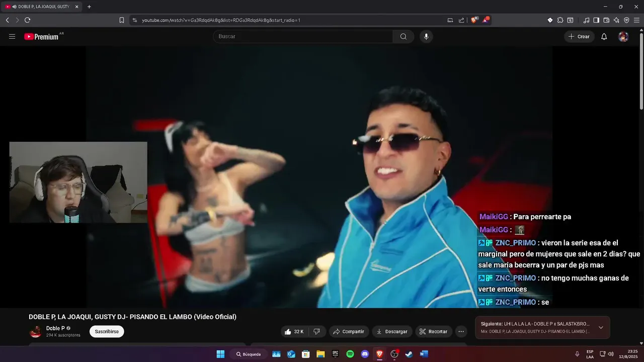Open Brave Rewards triangle icon

(x=486, y=20)
